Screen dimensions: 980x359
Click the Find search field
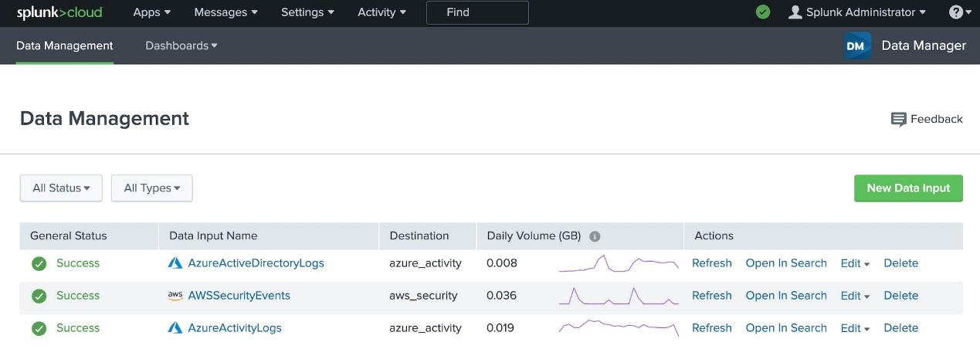coord(477,12)
